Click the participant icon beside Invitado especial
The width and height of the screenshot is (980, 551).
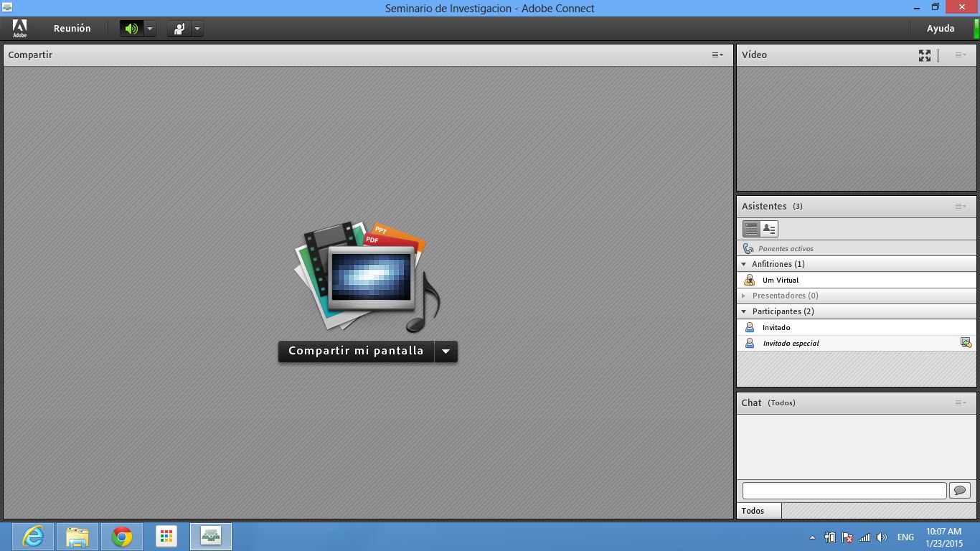pos(750,343)
